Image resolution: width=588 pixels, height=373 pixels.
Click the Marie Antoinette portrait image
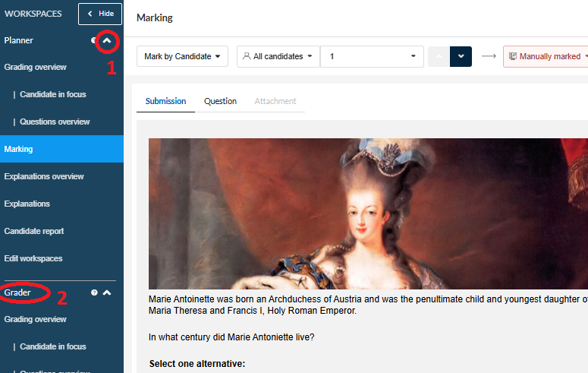368,213
